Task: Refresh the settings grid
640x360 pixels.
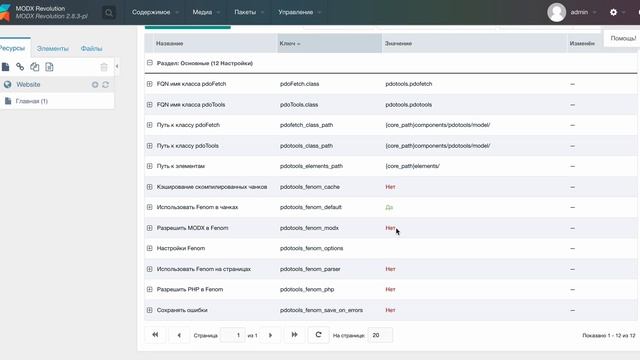Action: pyautogui.click(x=318, y=335)
